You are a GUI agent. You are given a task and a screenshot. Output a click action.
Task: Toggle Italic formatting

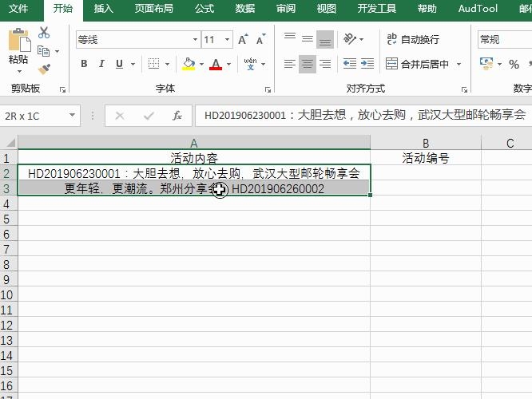(x=101, y=64)
